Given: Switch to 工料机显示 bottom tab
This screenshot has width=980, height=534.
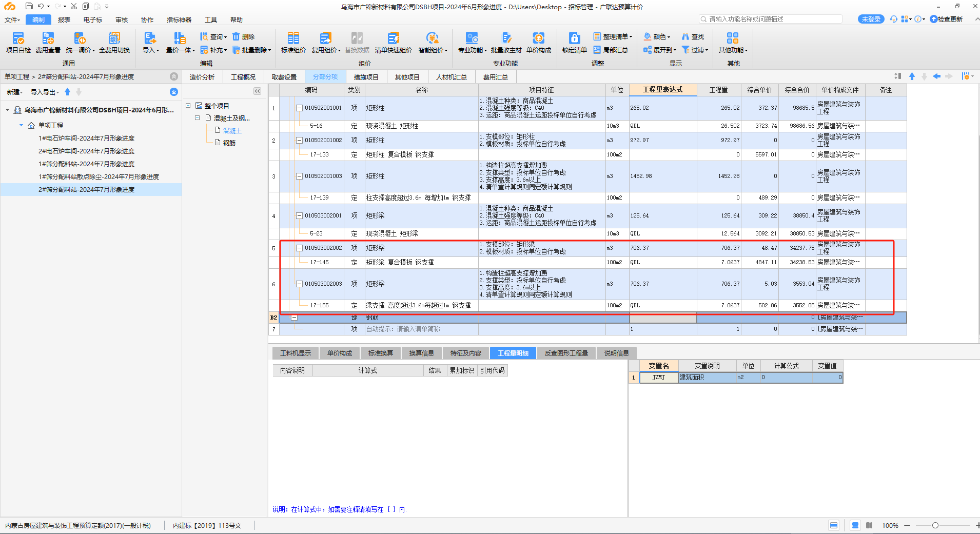Looking at the screenshot, I should (296, 353).
